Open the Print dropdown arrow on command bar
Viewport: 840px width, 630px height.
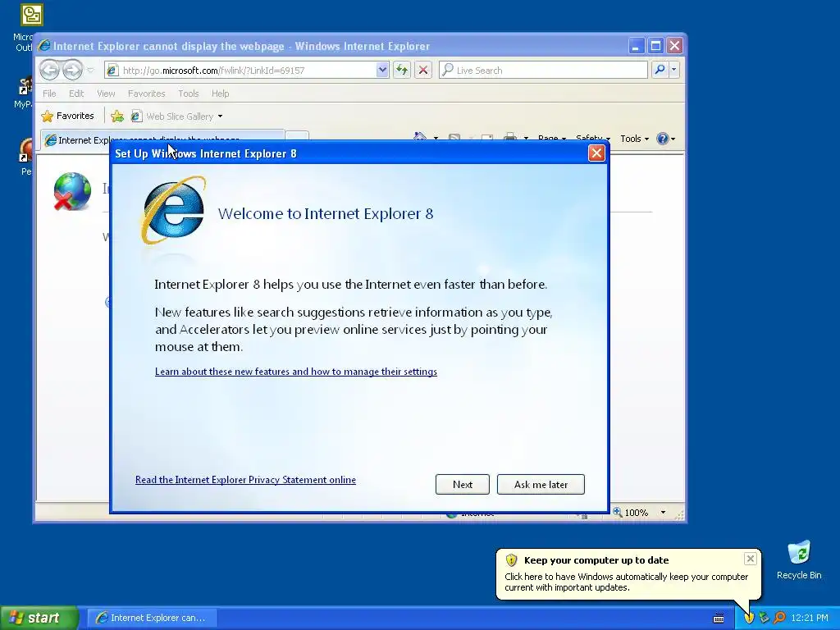click(x=526, y=138)
